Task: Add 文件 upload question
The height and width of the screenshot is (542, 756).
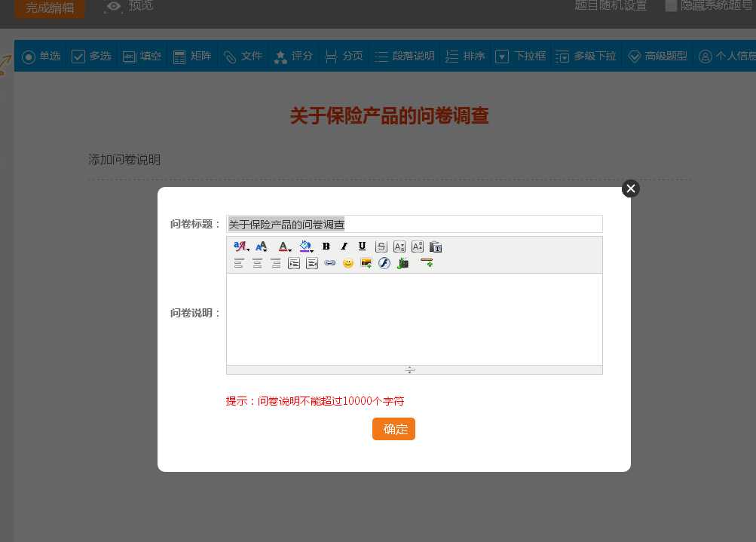Action: [x=243, y=57]
